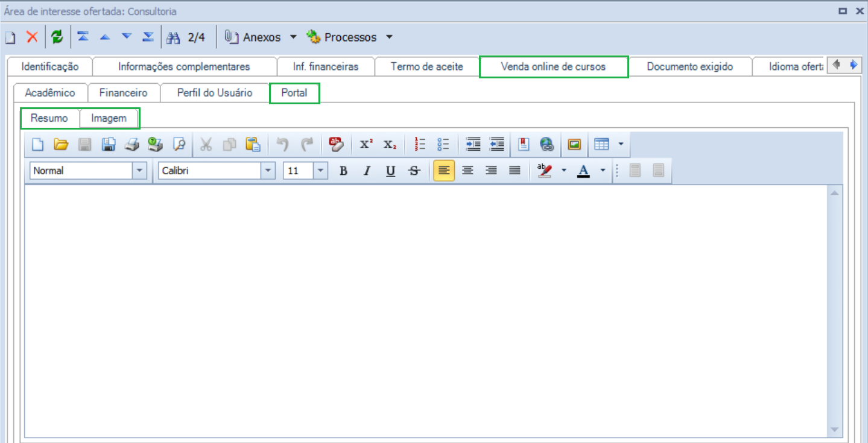Image resolution: width=868 pixels, height=443 pixels.
Task: Center align the text
Action: (x=467, y=171)
